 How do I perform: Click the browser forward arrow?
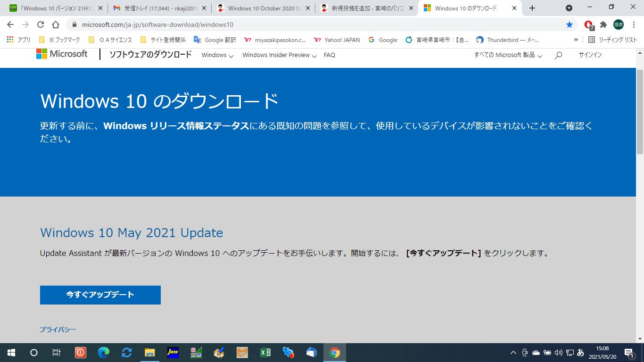[x=25, y=25]
